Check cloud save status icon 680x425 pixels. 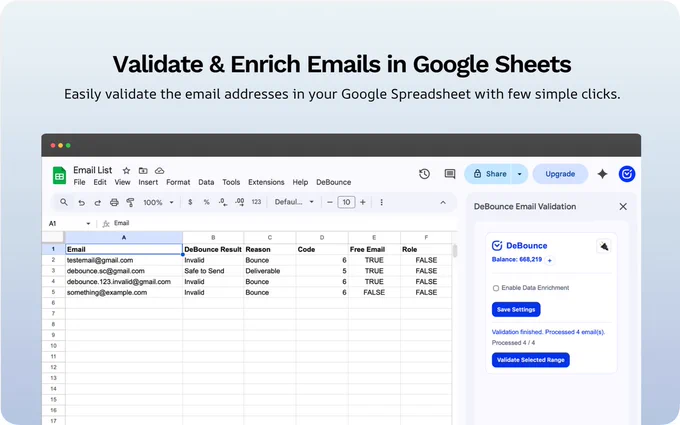(160, 171)
